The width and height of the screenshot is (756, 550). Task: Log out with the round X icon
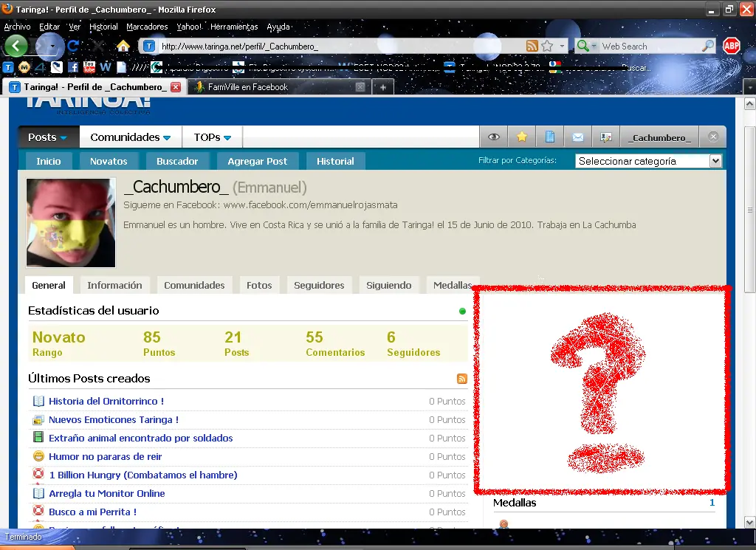coord(713,137)
